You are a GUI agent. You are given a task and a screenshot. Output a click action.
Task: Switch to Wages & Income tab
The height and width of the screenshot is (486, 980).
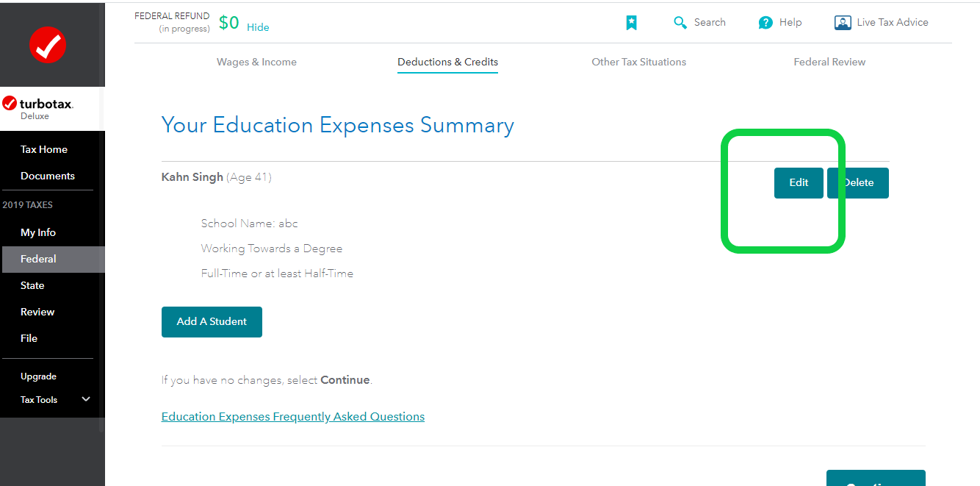point(256,62)
